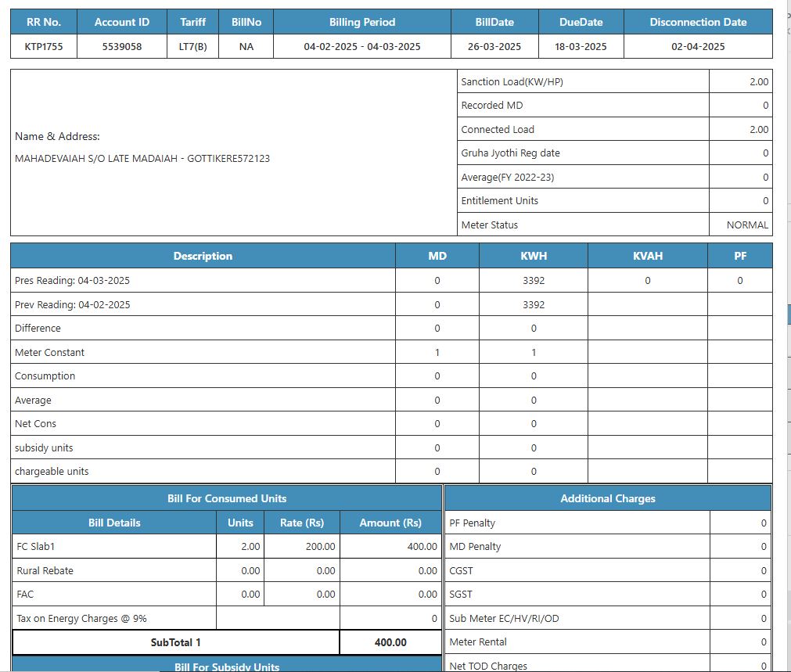Image resolution: width=791 pixels, height=672 pixels.
Task: Select the KWH 3392 in Pres Reading row
Action: tap(534, 281)
